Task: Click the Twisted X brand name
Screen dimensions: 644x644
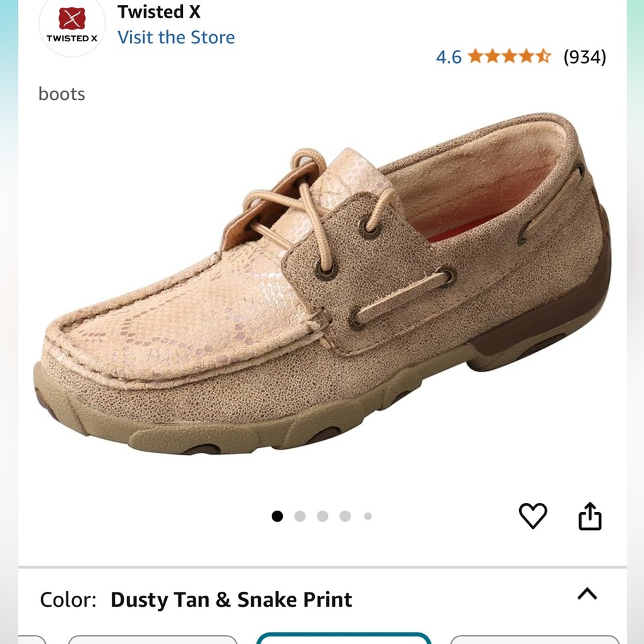Action: tap(158, 12)
